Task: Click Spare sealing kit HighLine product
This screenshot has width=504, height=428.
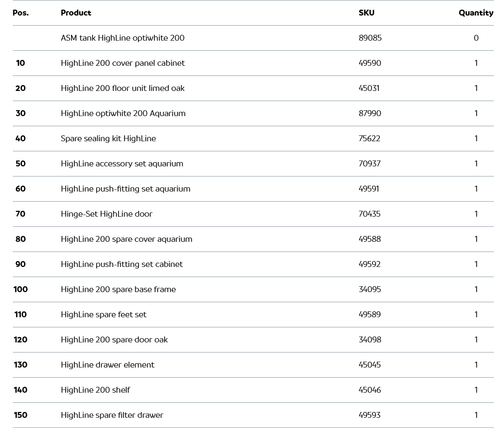Action: click(108, 139)
